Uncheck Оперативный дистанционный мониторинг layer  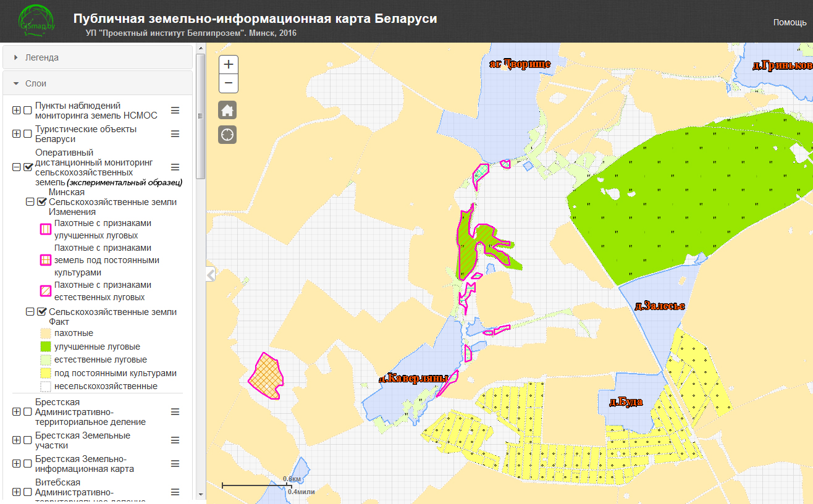coord(28,167)
